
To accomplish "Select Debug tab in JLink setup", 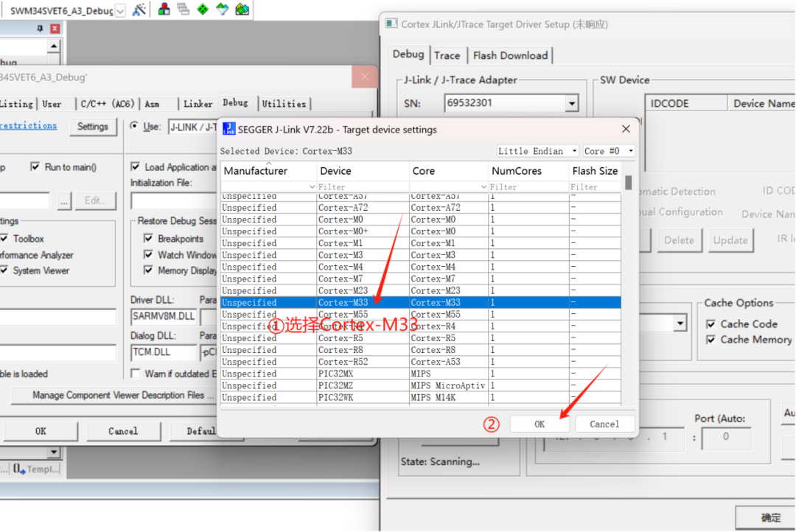I will 408,54.
